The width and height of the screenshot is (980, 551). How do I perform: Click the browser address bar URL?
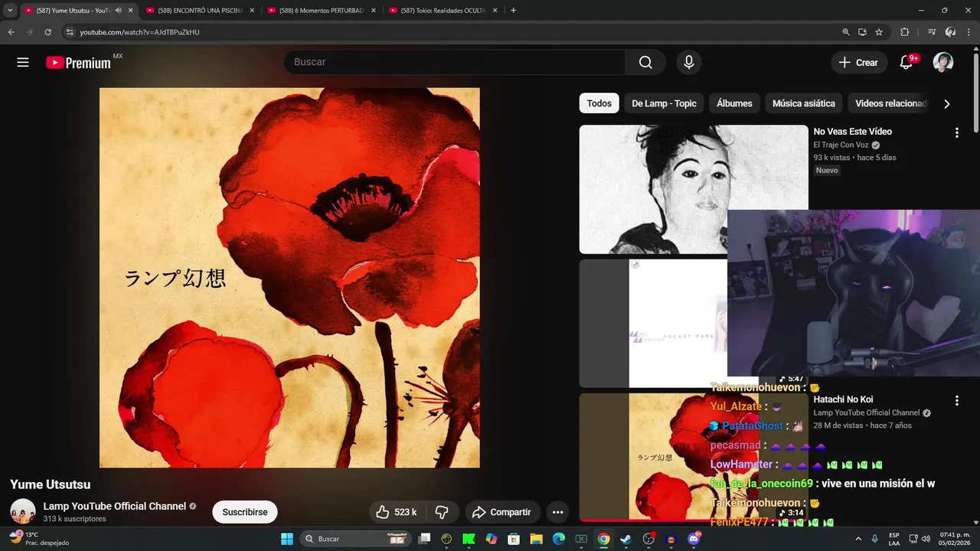[x=139, y=32]
